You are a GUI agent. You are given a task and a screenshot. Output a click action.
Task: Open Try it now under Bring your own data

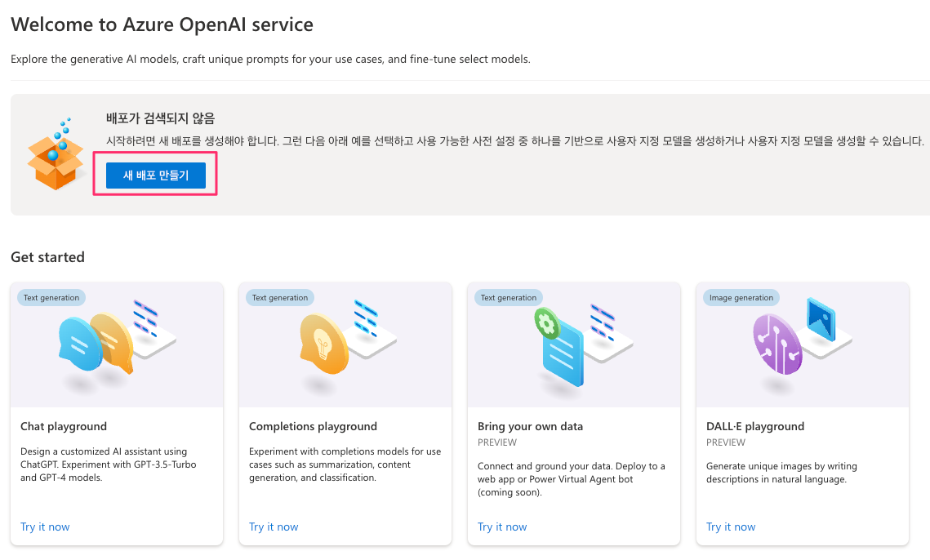click(x=502, y=527)
